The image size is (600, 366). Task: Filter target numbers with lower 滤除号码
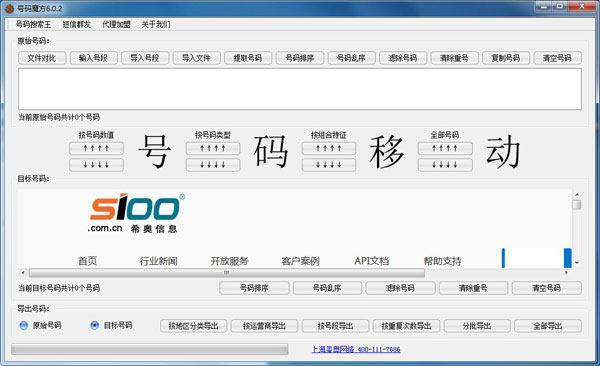click(x=400, y=288)
